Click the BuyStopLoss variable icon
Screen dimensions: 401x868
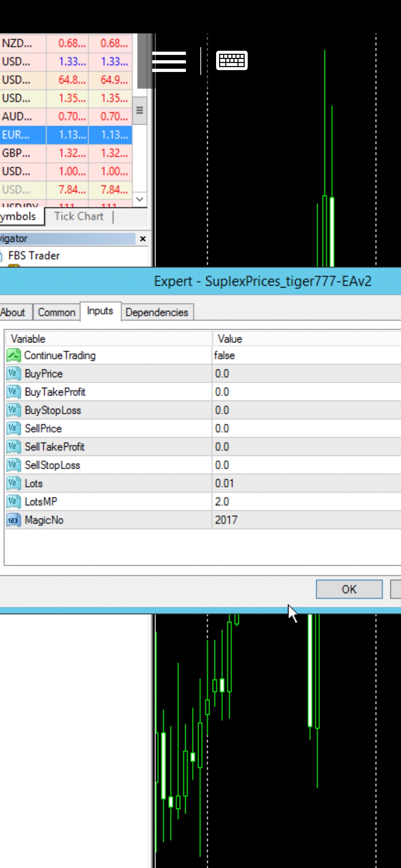(x=14, y=410)
